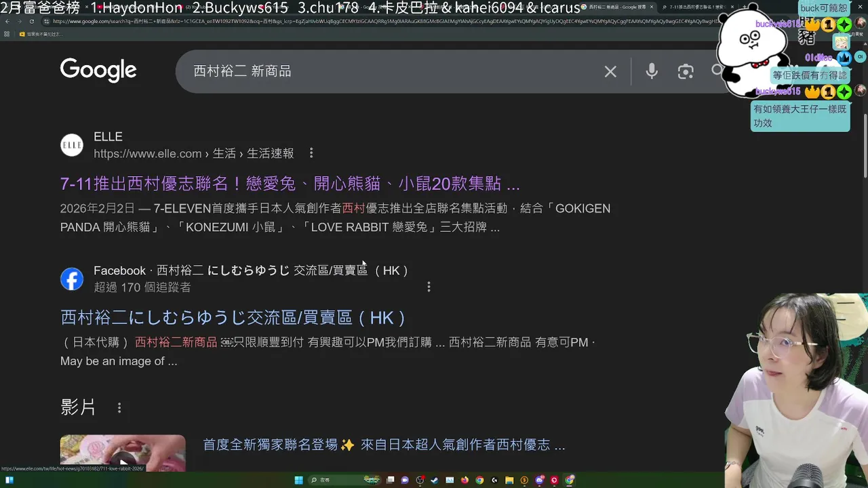Open the purple video chat app in taskbar
Image resolution: width=868 pixels, height=488 pixels.
405,480
